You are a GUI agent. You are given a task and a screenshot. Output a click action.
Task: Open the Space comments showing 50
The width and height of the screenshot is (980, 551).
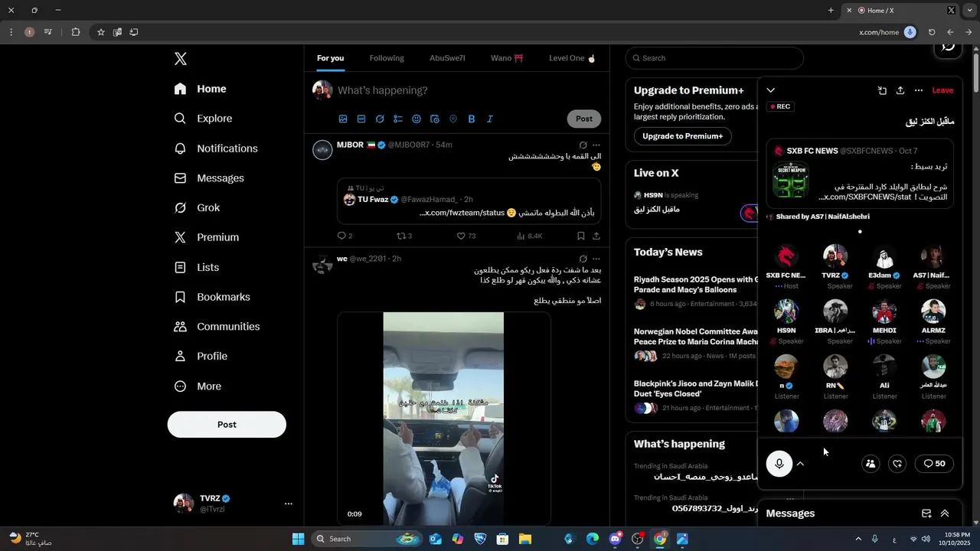click(x=934, y=464)
